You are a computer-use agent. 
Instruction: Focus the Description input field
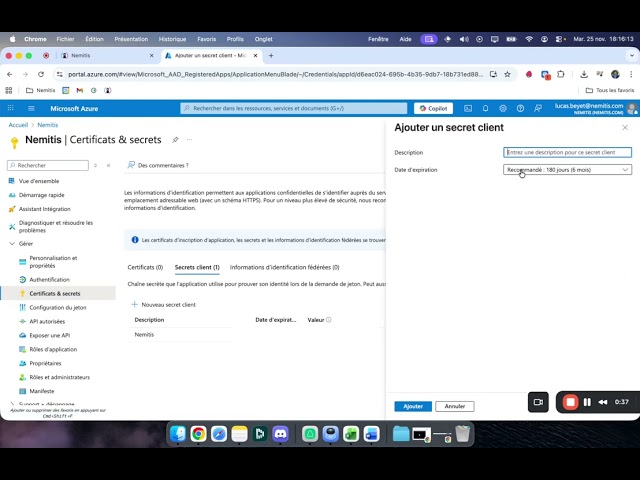coord(567,152)
